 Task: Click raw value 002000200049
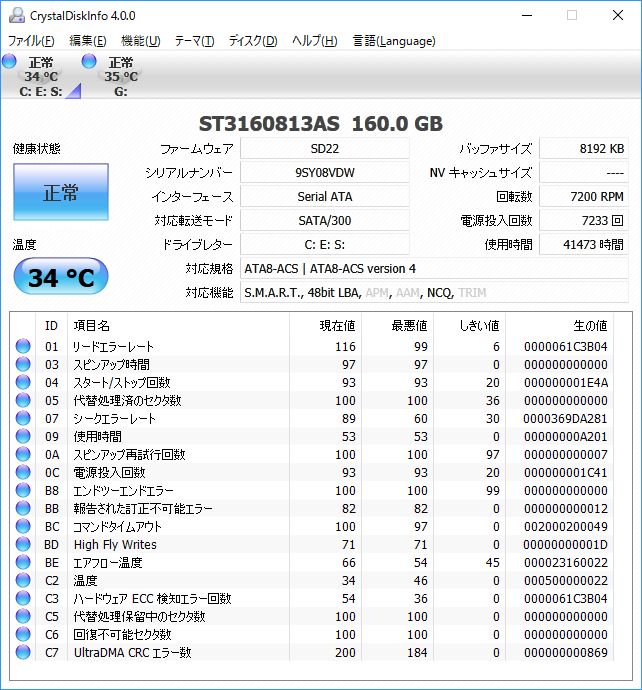[x=565, y=527]
